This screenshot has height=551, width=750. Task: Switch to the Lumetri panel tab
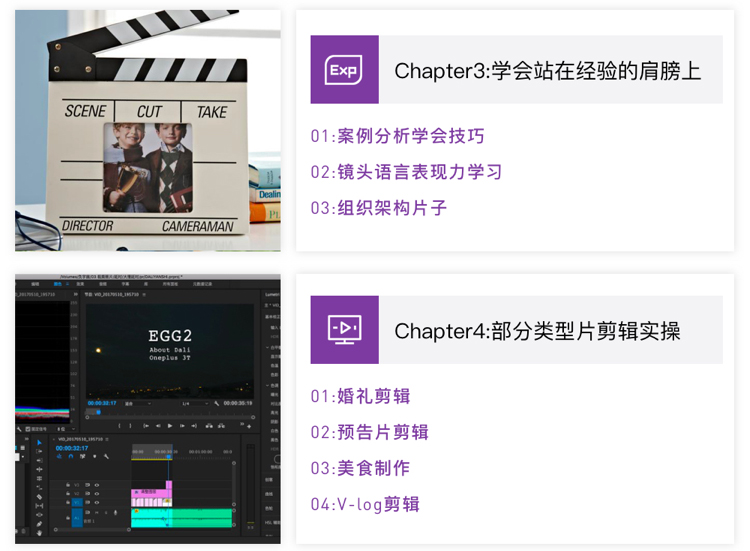pyautogui.click(x=272, y=295)
